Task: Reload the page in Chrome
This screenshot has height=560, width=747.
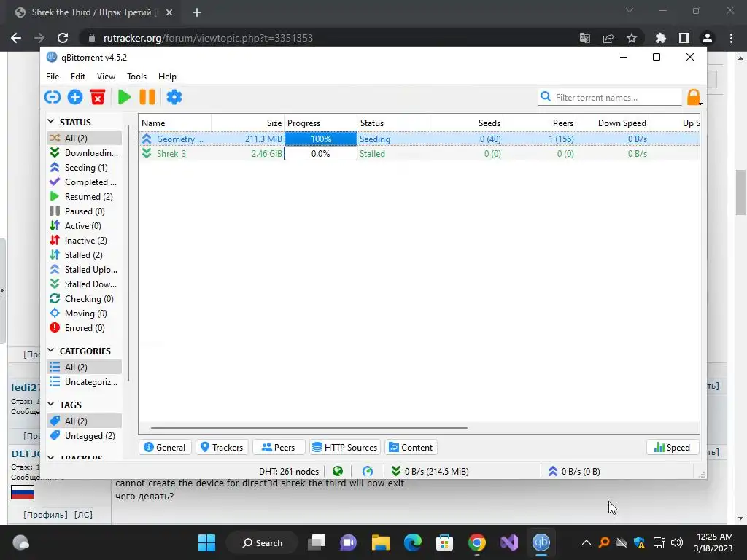Action: pyautogui.click(x=63, y=38)
